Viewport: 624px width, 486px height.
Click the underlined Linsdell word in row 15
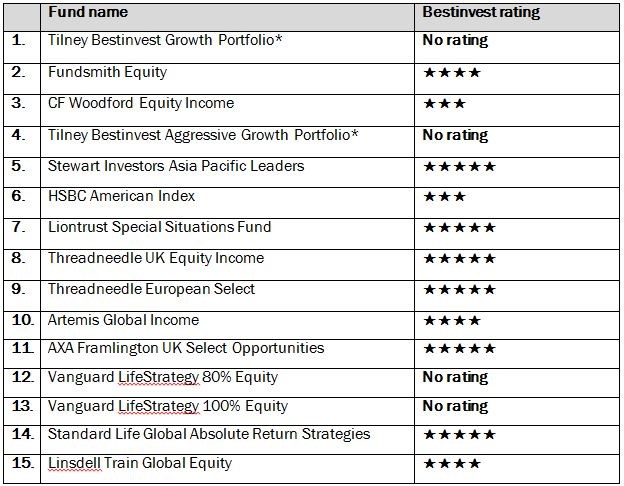[75, 463]
